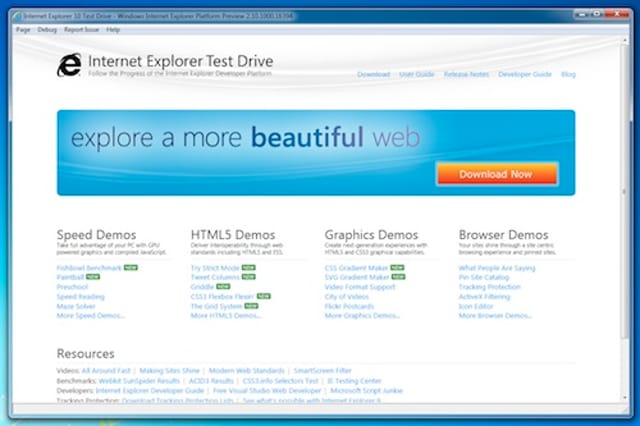Screen dimensions: 640x426
Task: Open the Report Issue menu
Action: coord(82,30)
